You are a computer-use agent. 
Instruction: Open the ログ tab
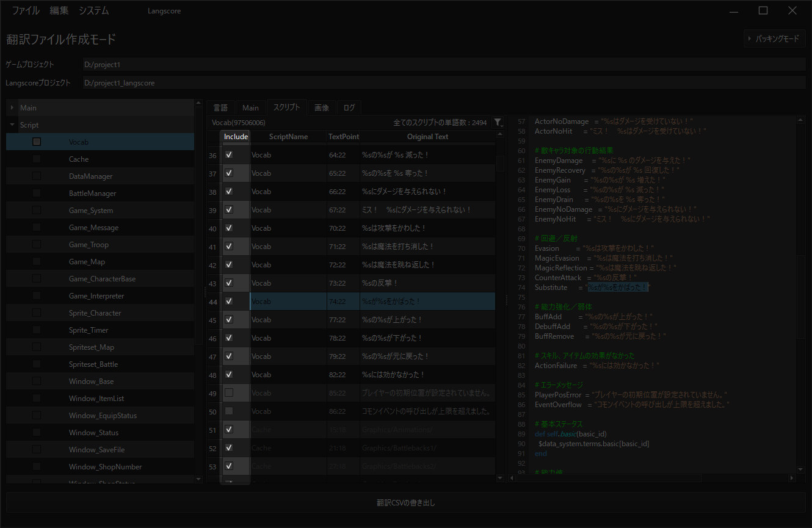click(349, 108)
